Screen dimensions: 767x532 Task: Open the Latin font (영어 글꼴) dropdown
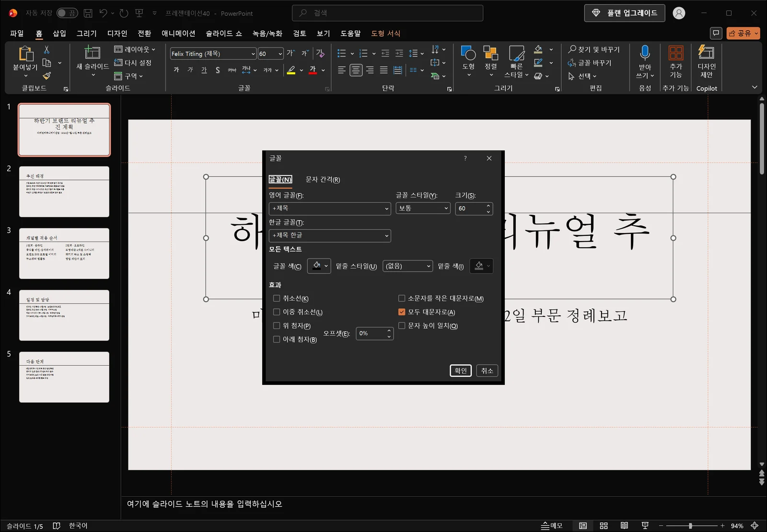tap(330, 208)
